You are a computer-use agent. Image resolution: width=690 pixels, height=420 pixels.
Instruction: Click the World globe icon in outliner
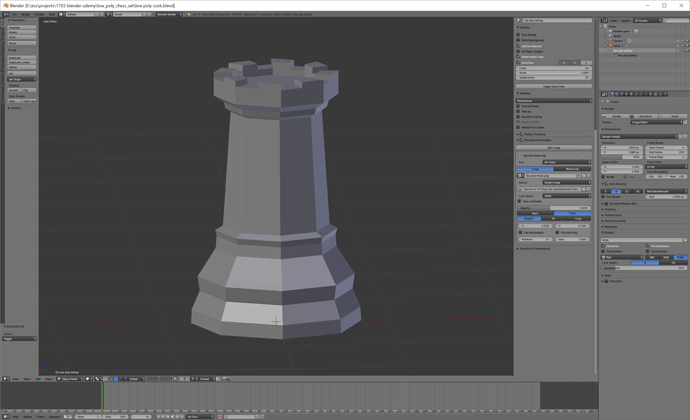coord(610,36)
